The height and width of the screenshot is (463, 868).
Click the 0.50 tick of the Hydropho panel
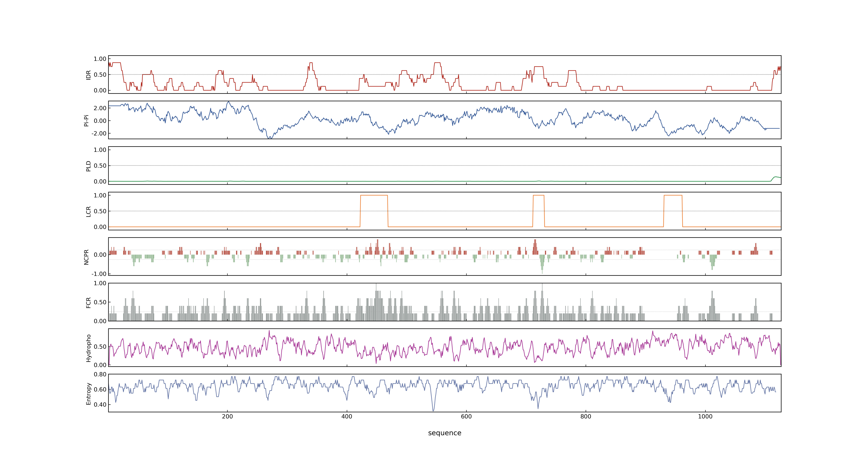pos(100,347)
